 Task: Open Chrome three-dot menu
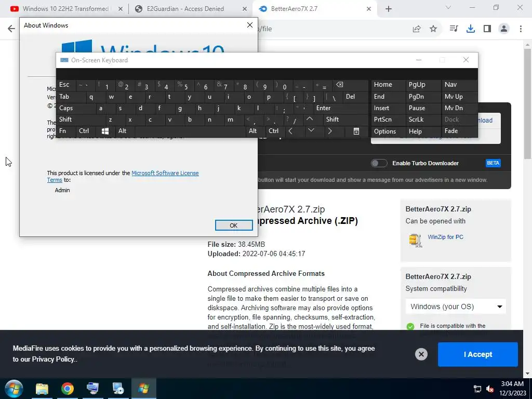coord(521,29)
